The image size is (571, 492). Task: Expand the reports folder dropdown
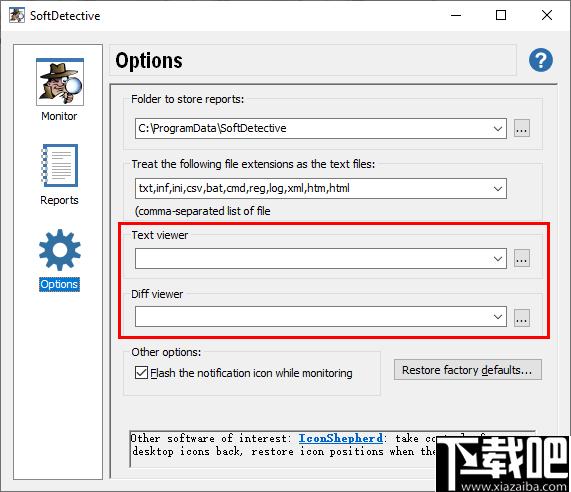tap(497, 129)
